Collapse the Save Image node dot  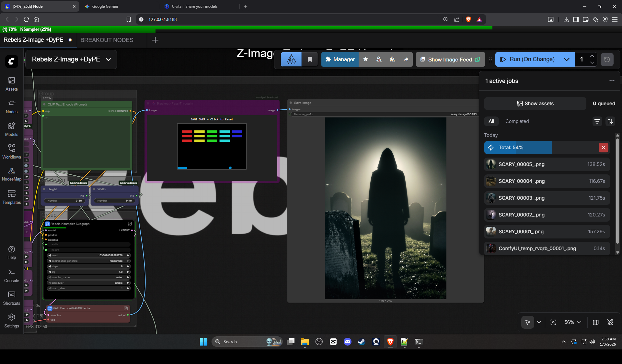(291, 103)
